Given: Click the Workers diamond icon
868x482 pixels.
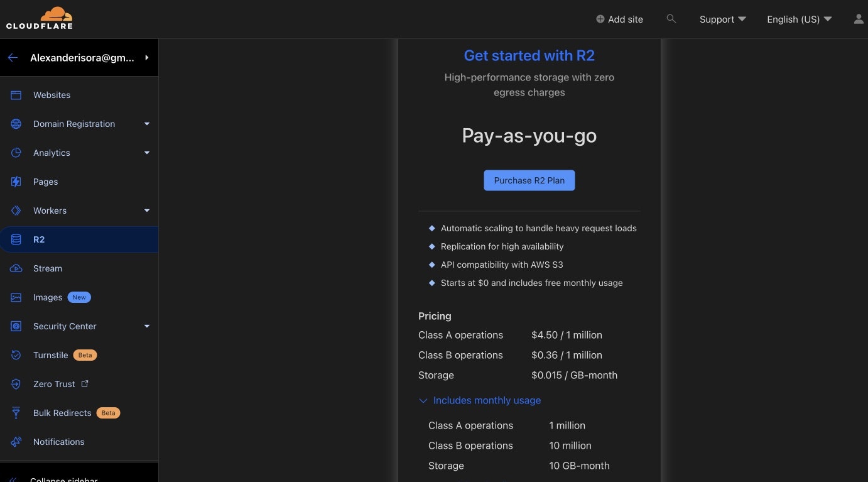Looking at the screenshot, I should point(16,211).
